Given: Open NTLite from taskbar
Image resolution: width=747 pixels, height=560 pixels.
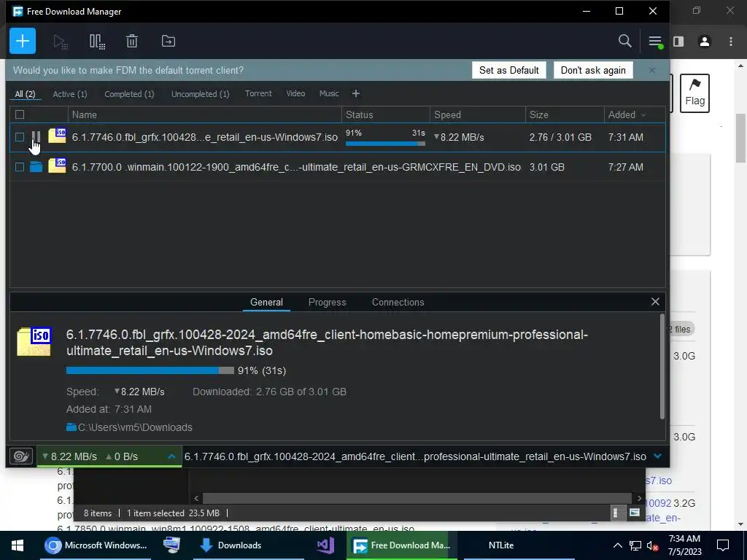Looking at the screenshot, I should point(500,545).
